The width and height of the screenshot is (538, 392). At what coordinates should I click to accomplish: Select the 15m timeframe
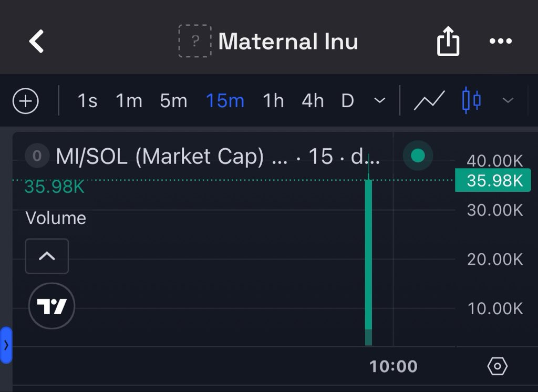[x=225, y=101]
